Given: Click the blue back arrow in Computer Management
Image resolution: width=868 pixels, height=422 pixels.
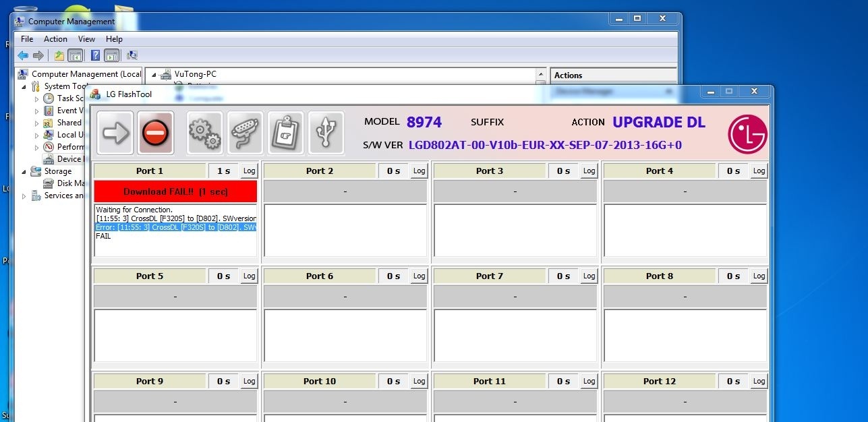Looking at the screenshot, I should (23, 56).
